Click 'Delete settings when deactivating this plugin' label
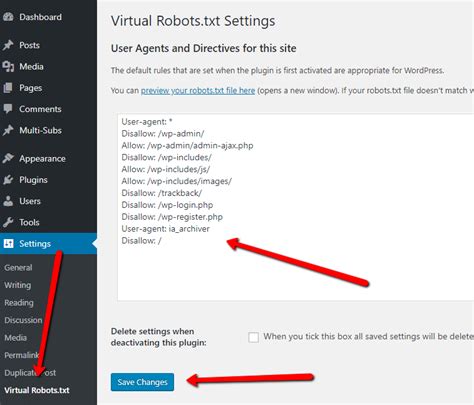The height and width of the screenshot is (405, 474). (x=159, y=337)
